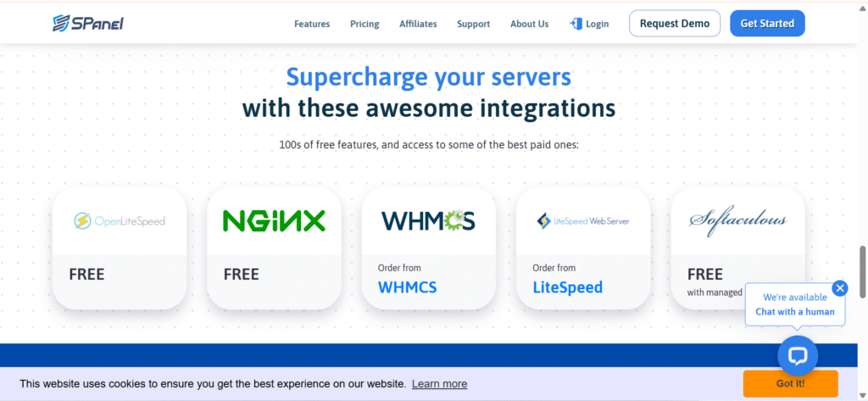Screen dimensions: 868x401
Task: Follow the blue WHMCS order link
Action: 407,287
